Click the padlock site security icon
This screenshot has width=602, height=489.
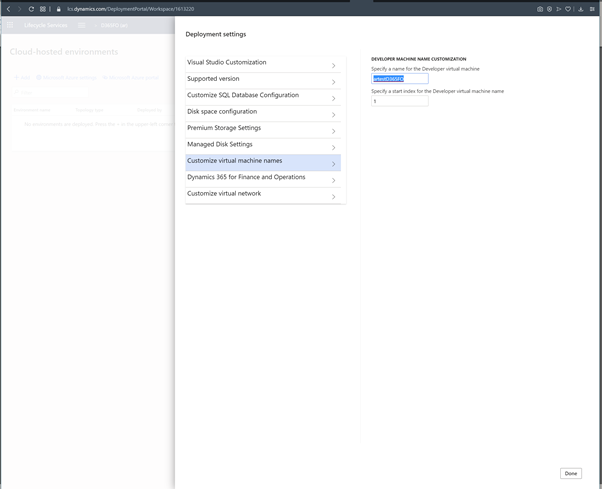59,9
